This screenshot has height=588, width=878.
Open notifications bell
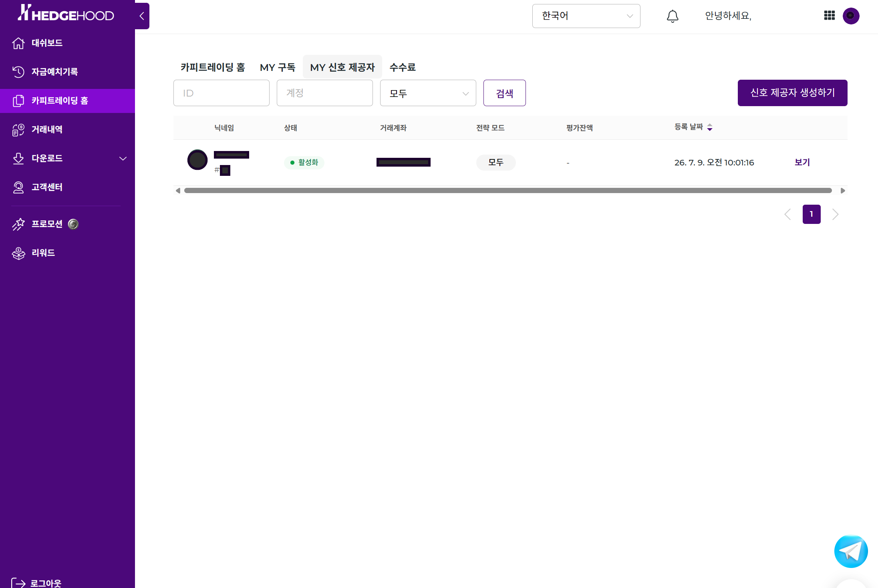point(673,16)
